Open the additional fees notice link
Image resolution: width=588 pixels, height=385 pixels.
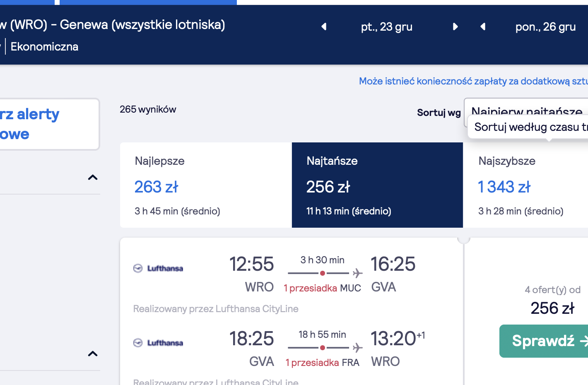tap(473, 81)
